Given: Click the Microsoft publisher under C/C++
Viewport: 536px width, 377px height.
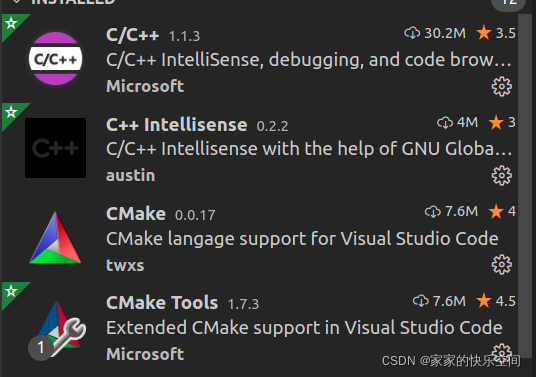Looking at the screenshot, I should pos(145,86).
